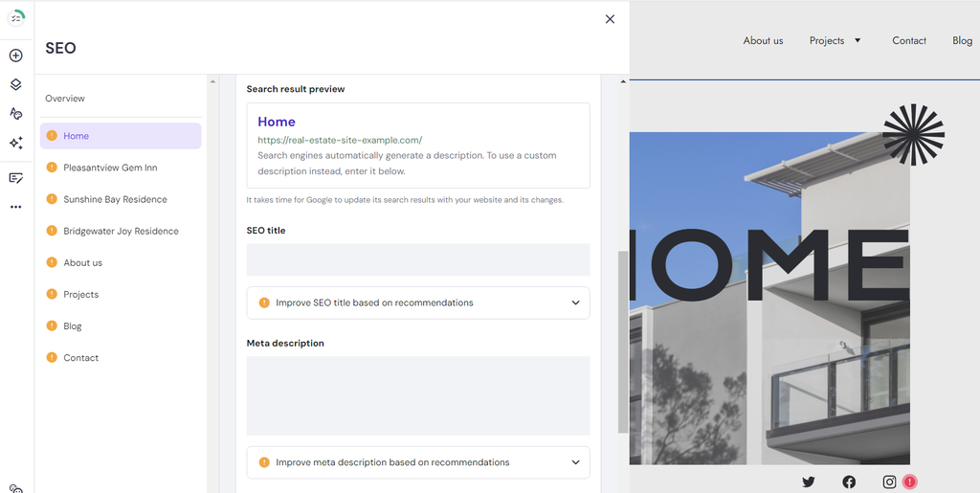Click the SEO content scrollbar thumb
The image size is (980, 493).
pos(622,342)
